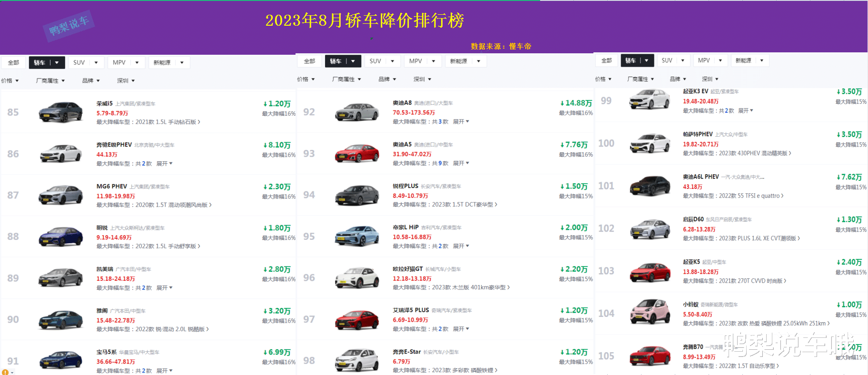This screenshot has height=375, width=868.
Task: Open the 深圳 city dropdown above rank 85
Action: (126, 81)
